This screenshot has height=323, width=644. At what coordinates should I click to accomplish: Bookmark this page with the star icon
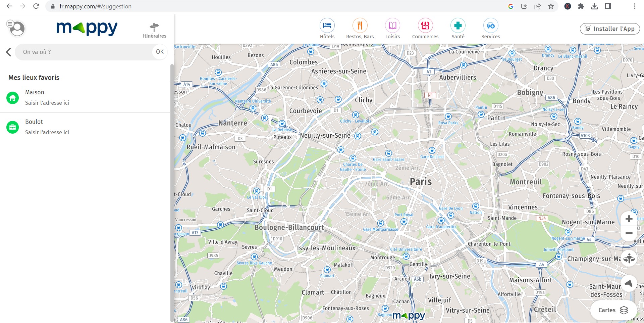[551, 6]
